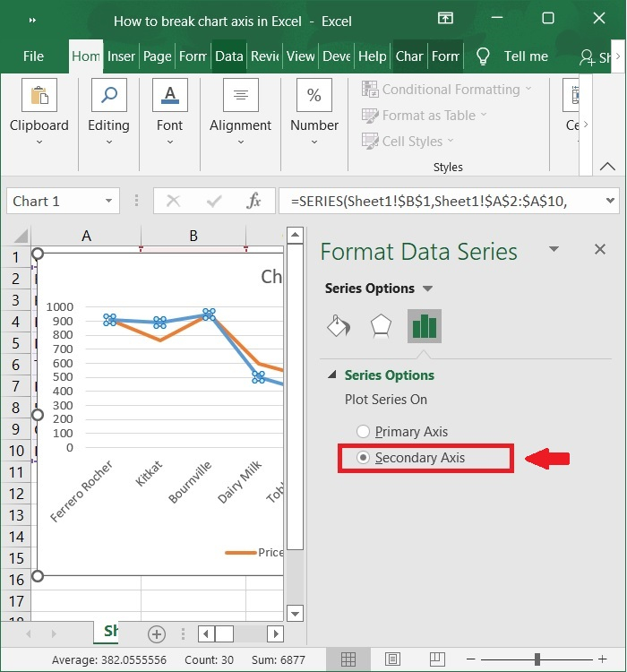Image resolution: width=627 pixels, height=672 pixels.
Task: Open the Series Options dropdown selector
Action: pyautogui.click(x=428, y=289)
